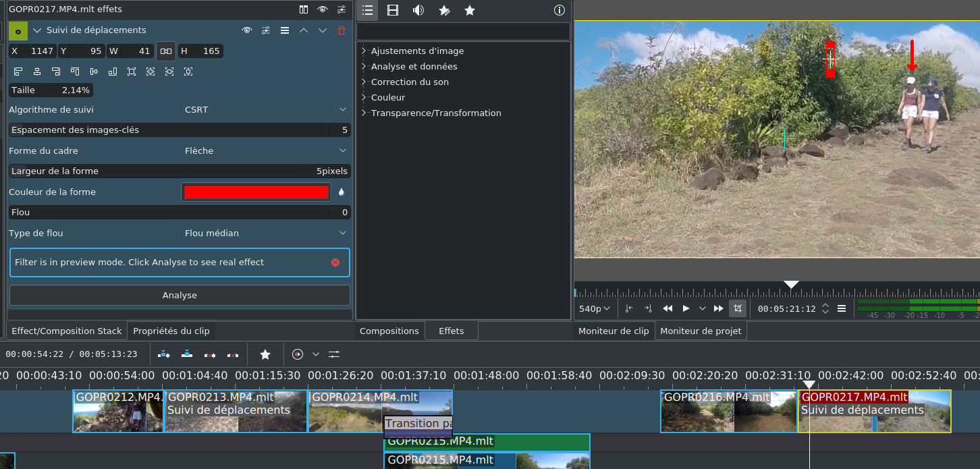Switch to Compositions tab
Viewport: 980px width, 469px height.
(x=389, y=331)
